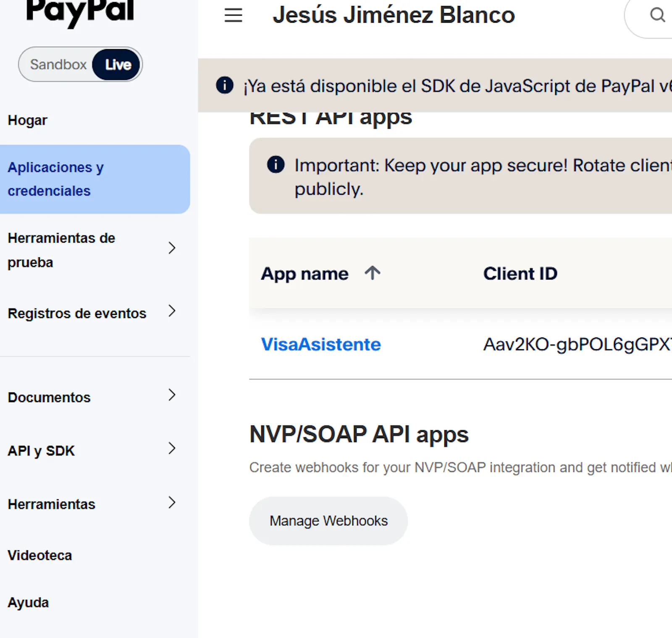Open Registros de eventos menu item

(x=77, y=314)
